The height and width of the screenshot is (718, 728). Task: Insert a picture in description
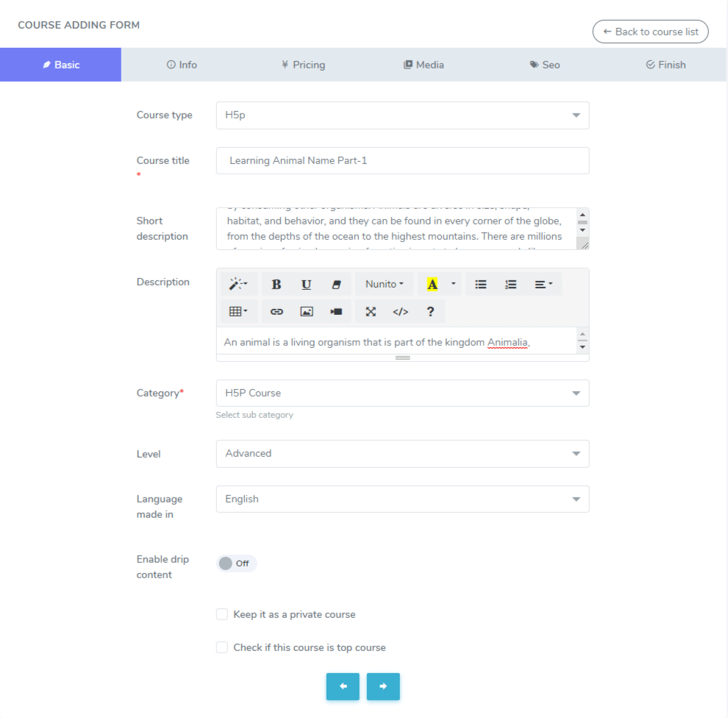(307, 312)
